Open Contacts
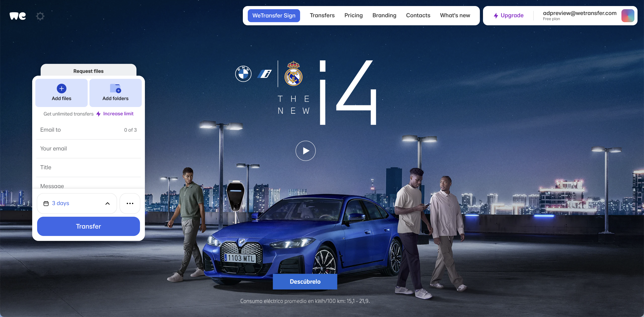 pyautogui.click(x=418, y=15)
